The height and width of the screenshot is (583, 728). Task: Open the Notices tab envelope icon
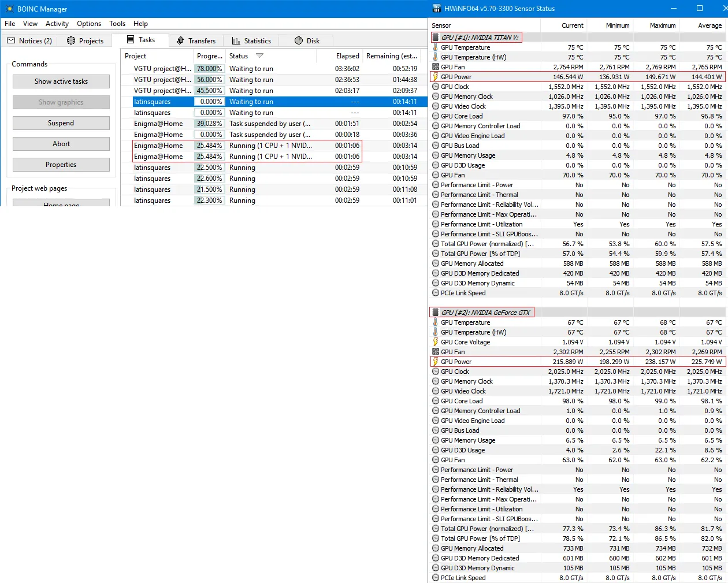[x=11, y=40]
